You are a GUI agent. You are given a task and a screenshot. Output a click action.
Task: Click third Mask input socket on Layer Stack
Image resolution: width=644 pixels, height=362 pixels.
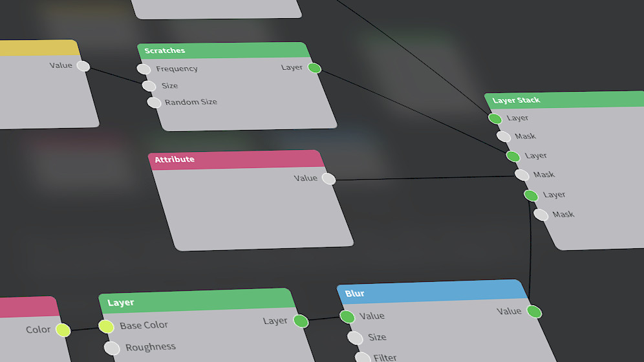click(541, 215)
